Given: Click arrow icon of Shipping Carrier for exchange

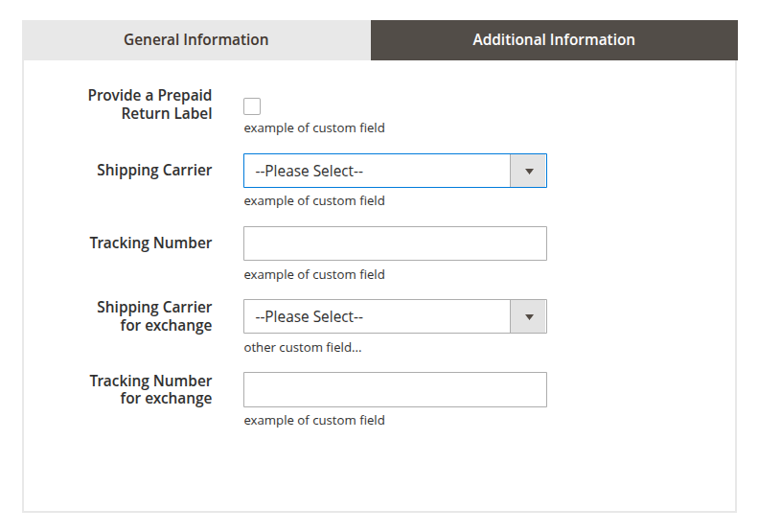Looking at the screenshot, I should coord(528,317).
